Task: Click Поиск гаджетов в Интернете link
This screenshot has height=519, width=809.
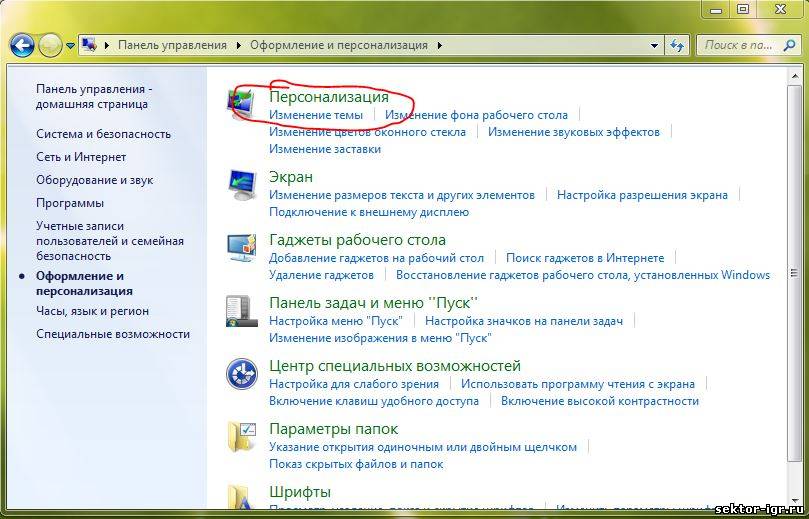Action: click(585, 258)
